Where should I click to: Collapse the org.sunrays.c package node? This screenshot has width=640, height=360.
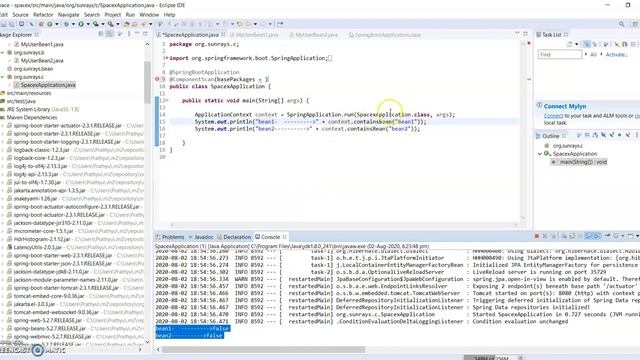3,77
